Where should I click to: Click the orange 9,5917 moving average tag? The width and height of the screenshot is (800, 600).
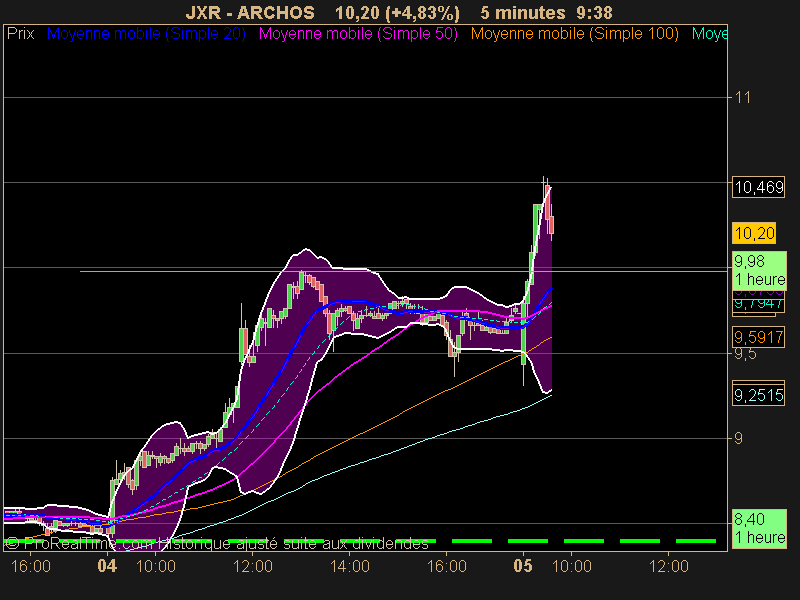[758, 337]
